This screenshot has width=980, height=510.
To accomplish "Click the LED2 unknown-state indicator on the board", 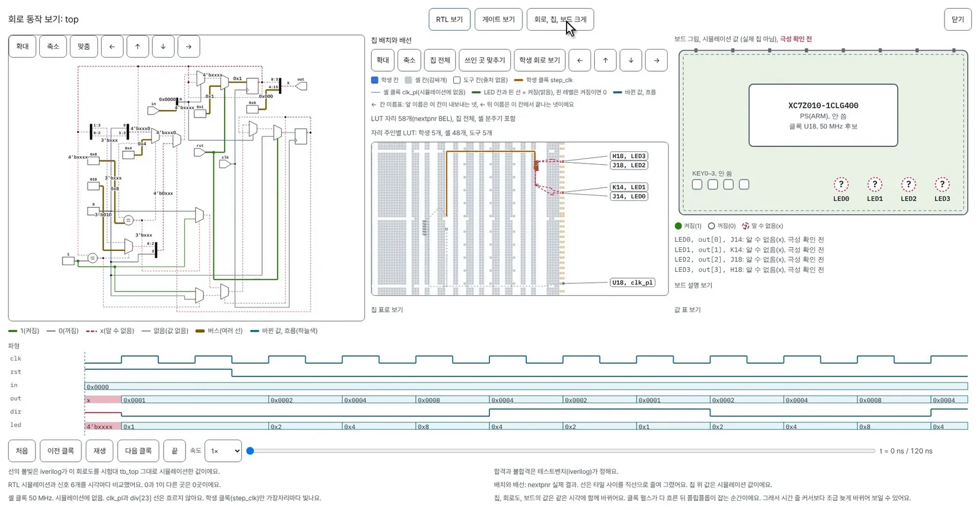I will coord(908,184).
